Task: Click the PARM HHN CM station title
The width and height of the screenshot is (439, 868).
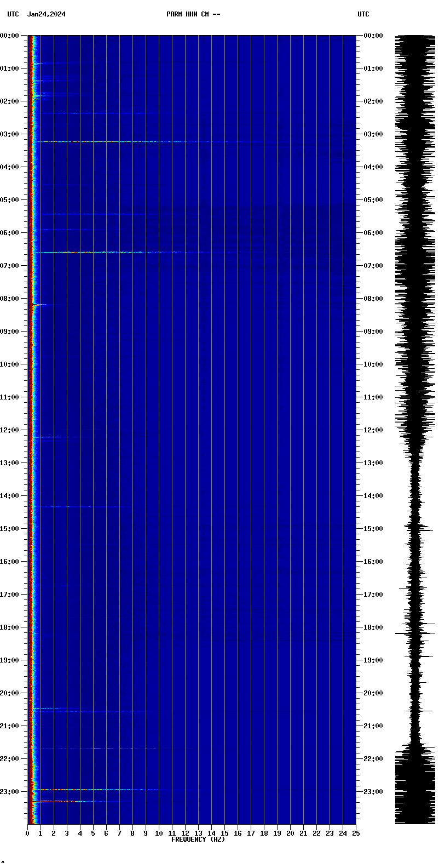Action: pos(193,14)
